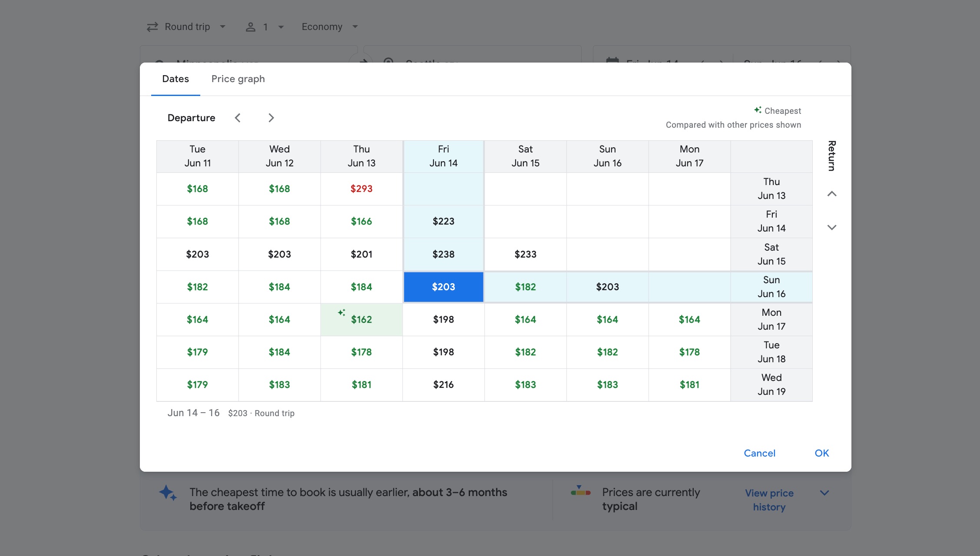Expand the View price history chevron
Image resolution: width=980 pixels, height=556 pixels.
(824, 493)
